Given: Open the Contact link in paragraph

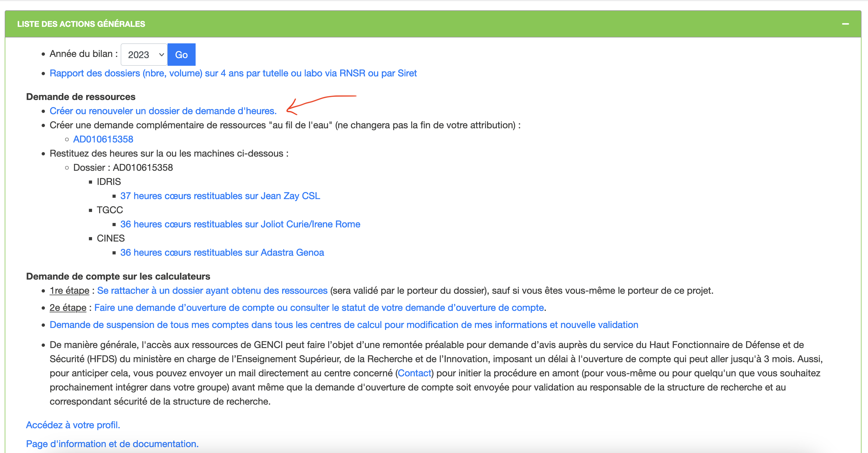Looking at the screenshot, I should (x=414, y=373).
